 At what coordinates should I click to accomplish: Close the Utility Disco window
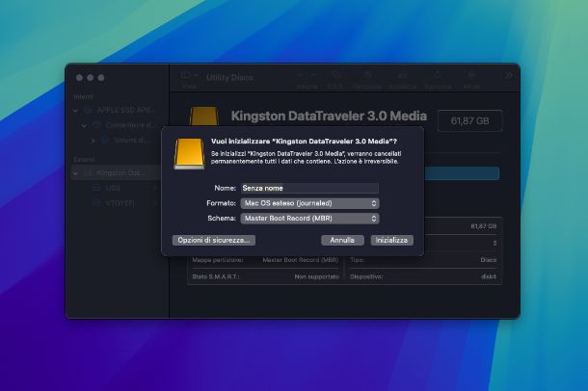pyautogui.click(x=79, y=77)
